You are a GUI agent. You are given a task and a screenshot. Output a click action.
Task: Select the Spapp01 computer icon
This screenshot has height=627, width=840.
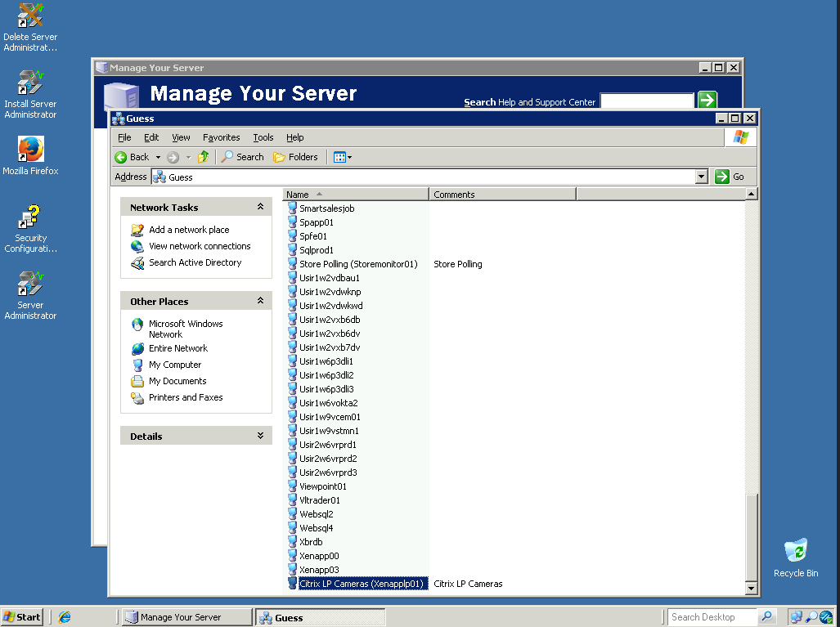(x=292, y=222)
